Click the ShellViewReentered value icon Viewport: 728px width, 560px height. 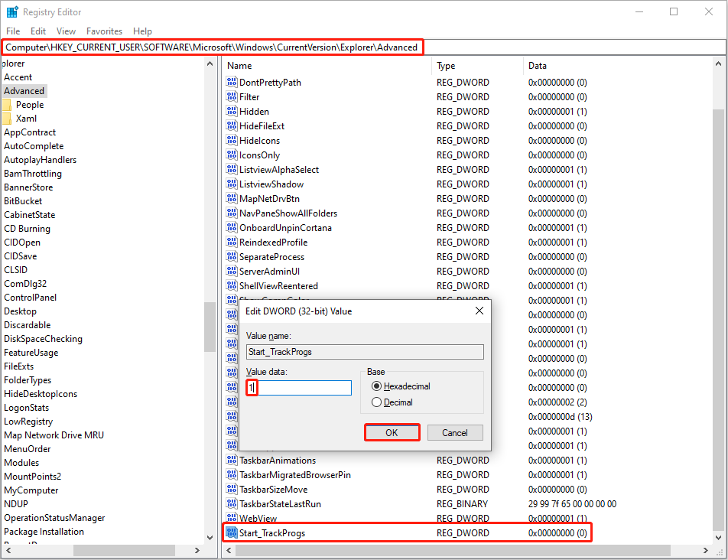click(232, 285)
